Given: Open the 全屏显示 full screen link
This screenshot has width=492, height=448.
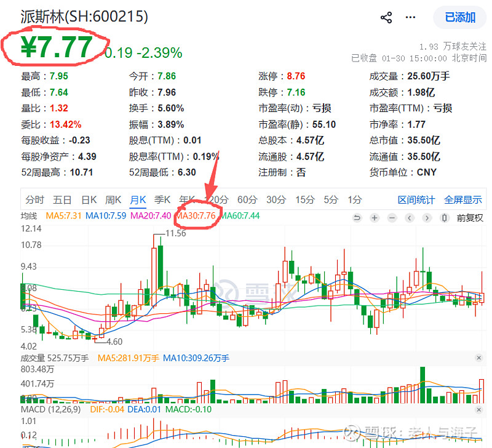Looking at the screenshot, I should pos(463,200).
